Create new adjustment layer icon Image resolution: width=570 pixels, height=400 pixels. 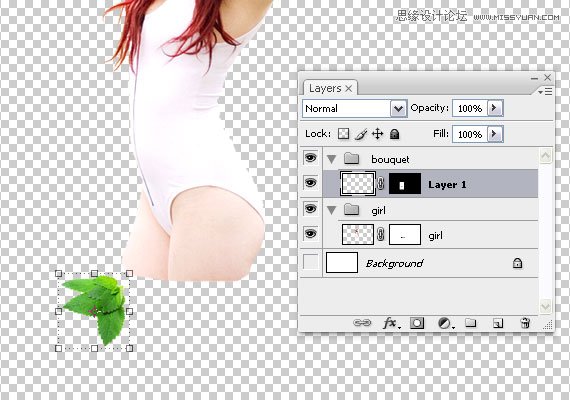point(445,323)
